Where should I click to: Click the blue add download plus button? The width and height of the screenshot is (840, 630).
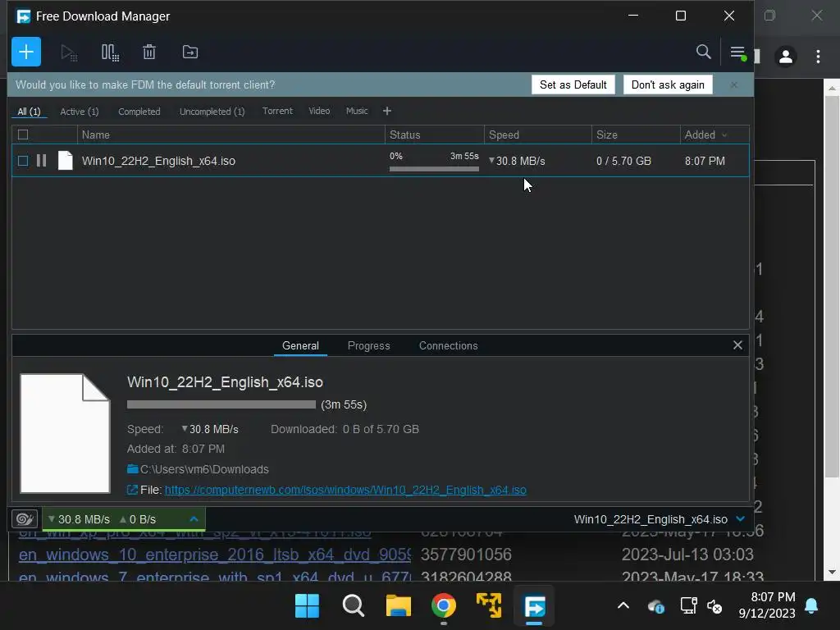pos(26,52)
